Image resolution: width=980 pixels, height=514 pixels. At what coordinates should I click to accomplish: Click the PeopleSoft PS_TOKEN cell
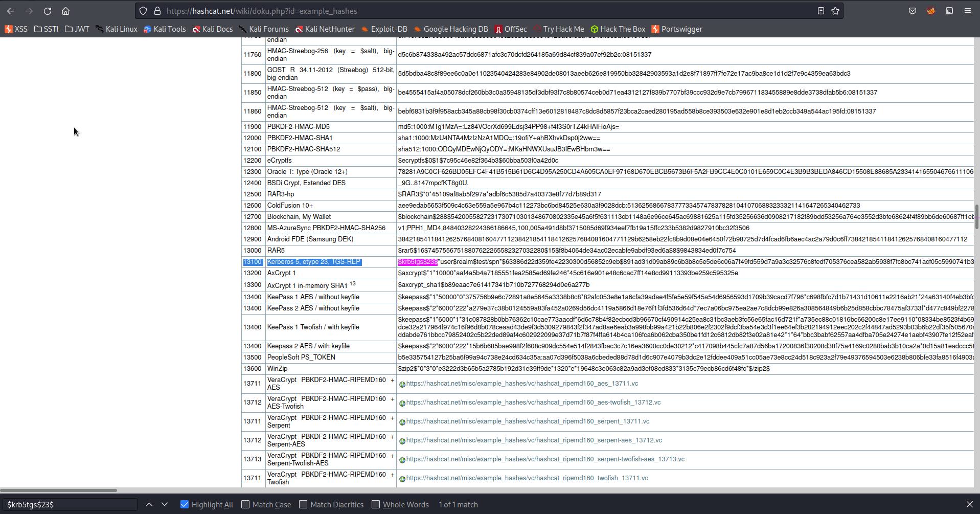(x=331, y=357)
